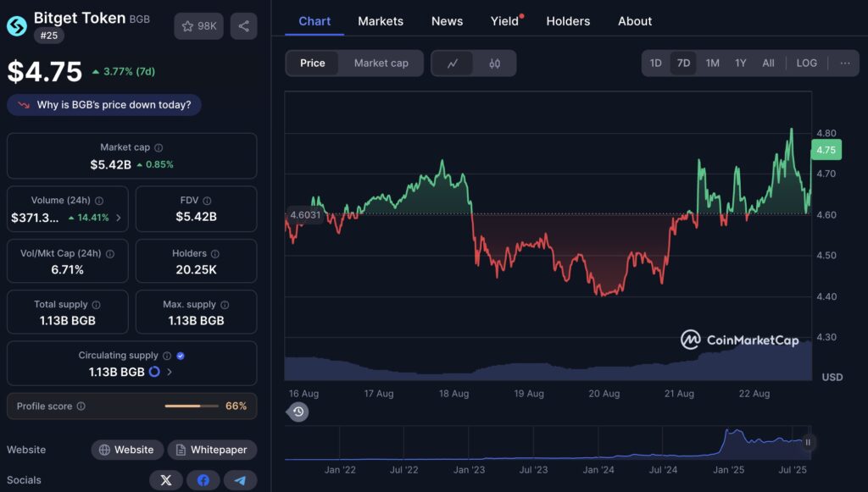
Task: Click 'Why is BGB's price down today?'
Action: (x=104, y=104)
